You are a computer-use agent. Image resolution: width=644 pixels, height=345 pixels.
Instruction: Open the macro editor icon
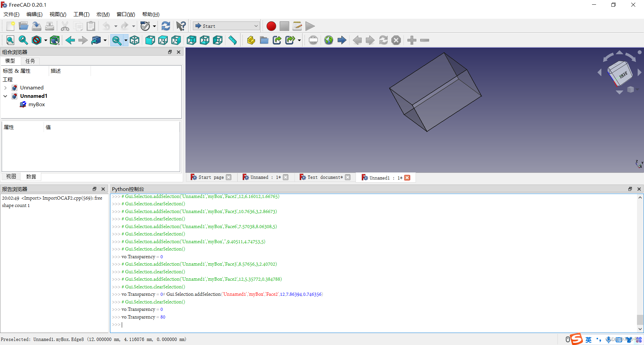tap(297, 26)
